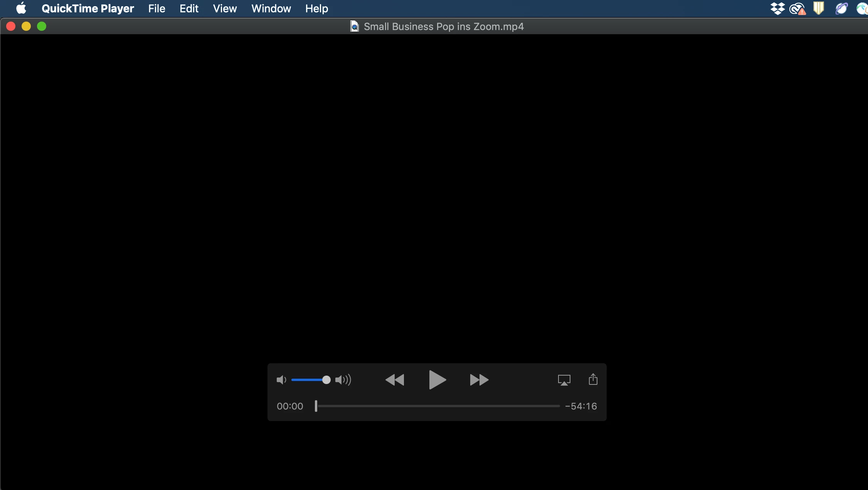Click the playhead on the timeline scrubber

pyautogui.click(x=316, y=406)
